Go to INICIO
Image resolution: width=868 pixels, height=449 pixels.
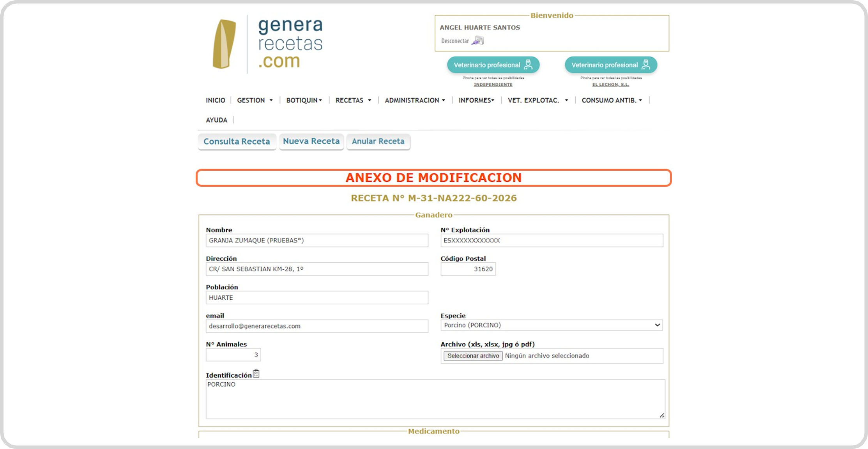pos(216,100)
